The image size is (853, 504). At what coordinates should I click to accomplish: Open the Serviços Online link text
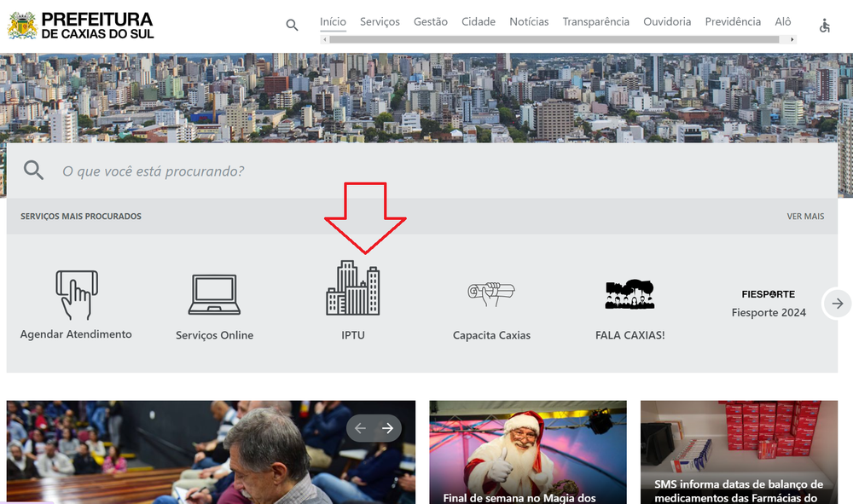(x=214, y=335)
